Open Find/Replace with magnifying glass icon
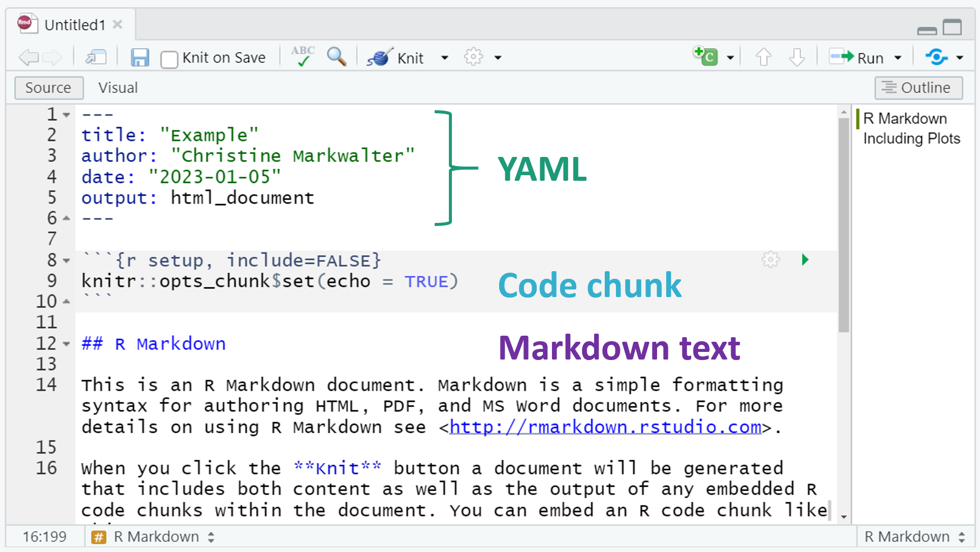Image resolution: width=980 pixels, height=552 pixels. [337, 56]
